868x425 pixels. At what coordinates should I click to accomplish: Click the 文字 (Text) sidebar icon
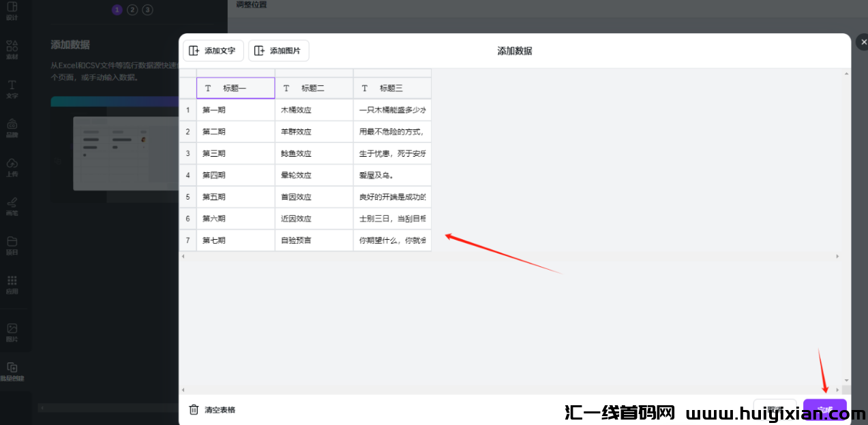tap(12, 89)
